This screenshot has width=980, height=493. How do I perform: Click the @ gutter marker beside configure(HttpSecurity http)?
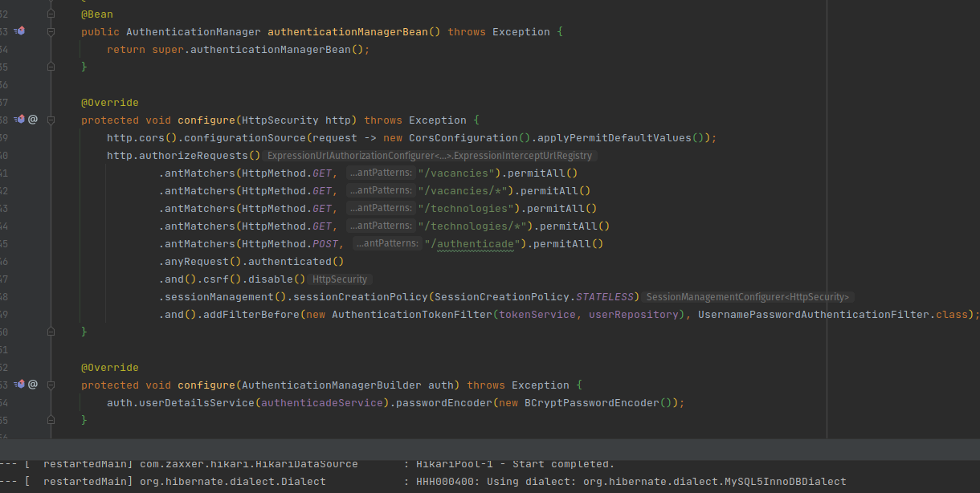coord(33,120)
